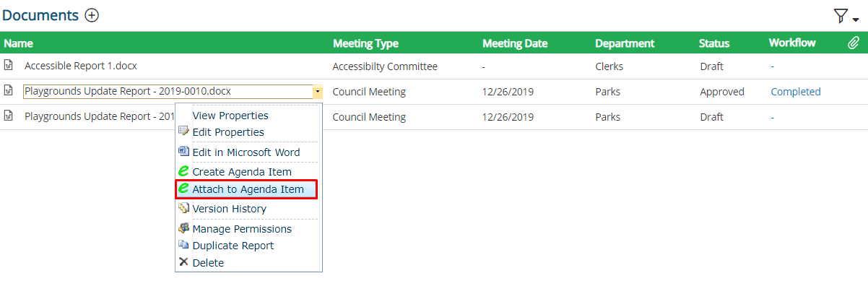This screenshot has height=281, width=868.
Task: Sort by the Status column header
Action: tap(714, 43)
